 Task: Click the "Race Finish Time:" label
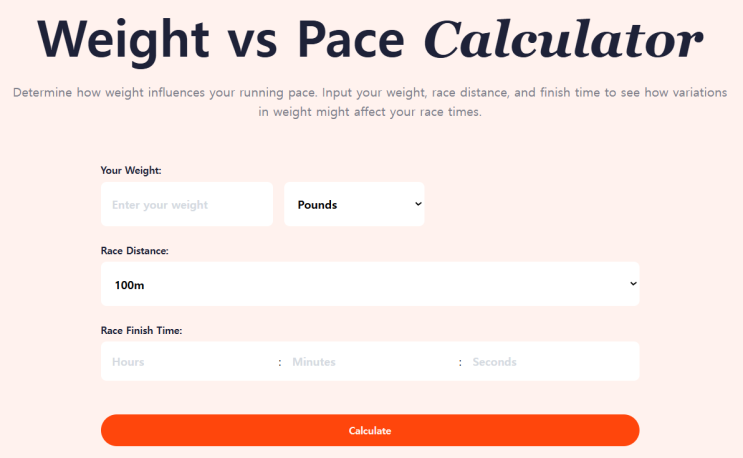(141, 330)
